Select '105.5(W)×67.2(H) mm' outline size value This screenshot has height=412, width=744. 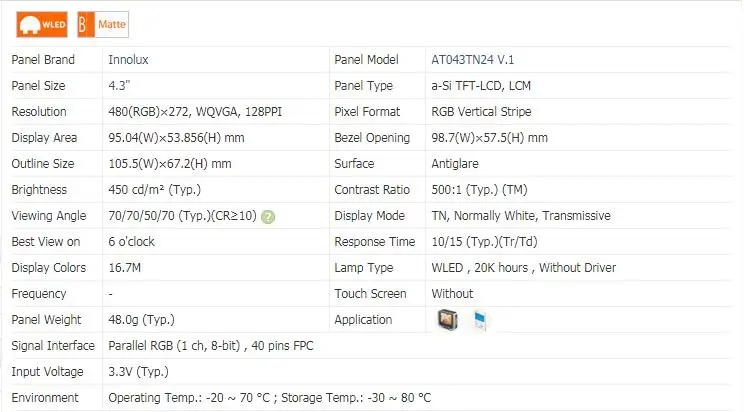[170, 164]
